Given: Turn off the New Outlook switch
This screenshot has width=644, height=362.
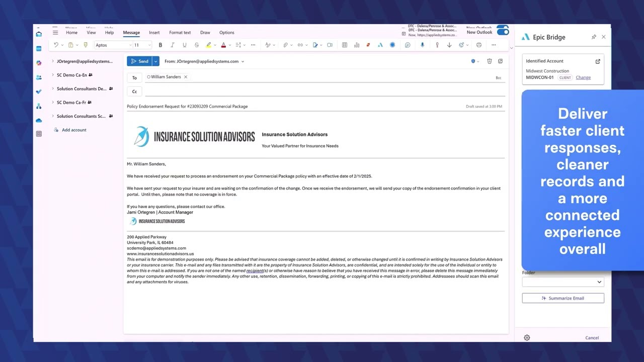Looking at the screenshot, I should [x=503, y=32].
